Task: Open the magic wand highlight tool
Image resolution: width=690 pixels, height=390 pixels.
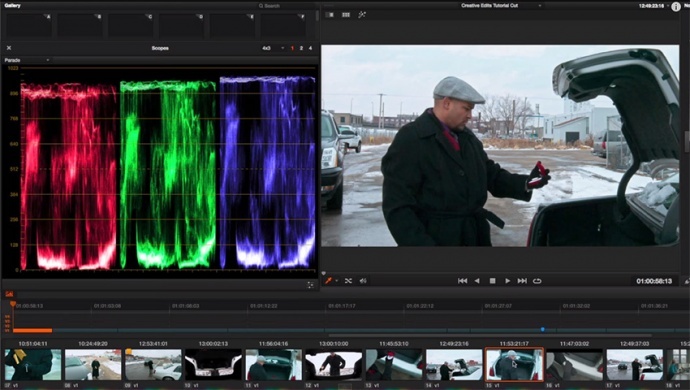Action: [x=362, y=15]
